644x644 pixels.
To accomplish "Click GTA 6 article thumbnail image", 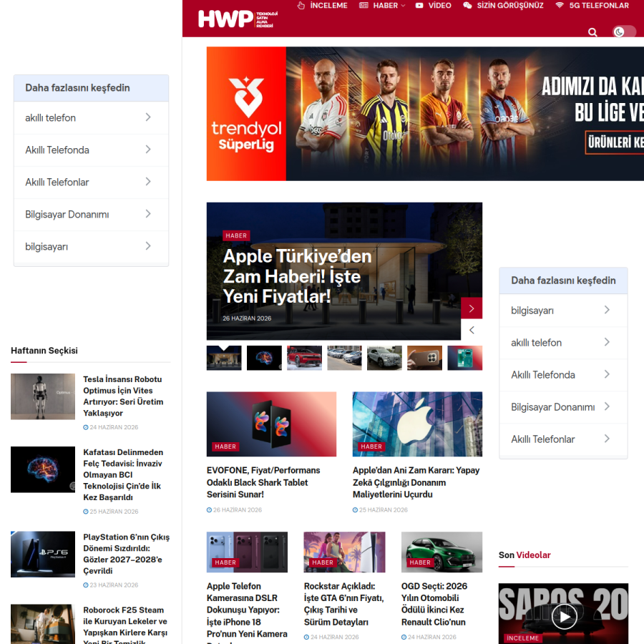I will (344, 552).
